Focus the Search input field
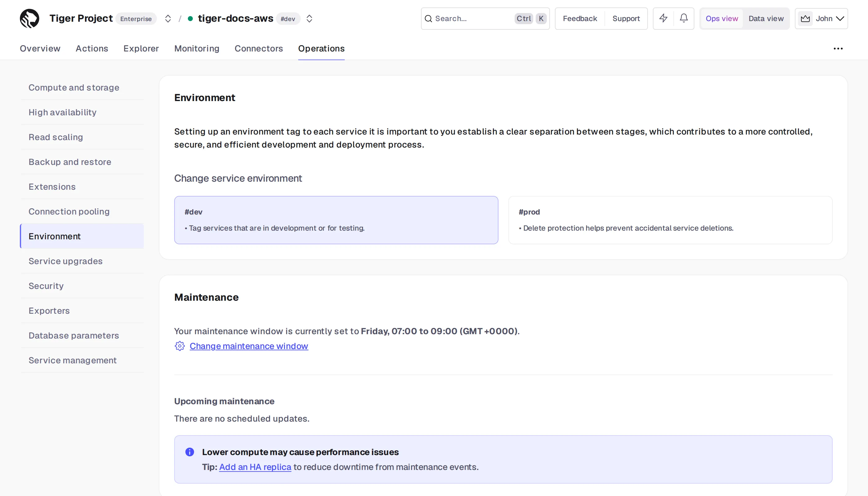Viewport: 868px width, 496px height. [x=485, y=18]
